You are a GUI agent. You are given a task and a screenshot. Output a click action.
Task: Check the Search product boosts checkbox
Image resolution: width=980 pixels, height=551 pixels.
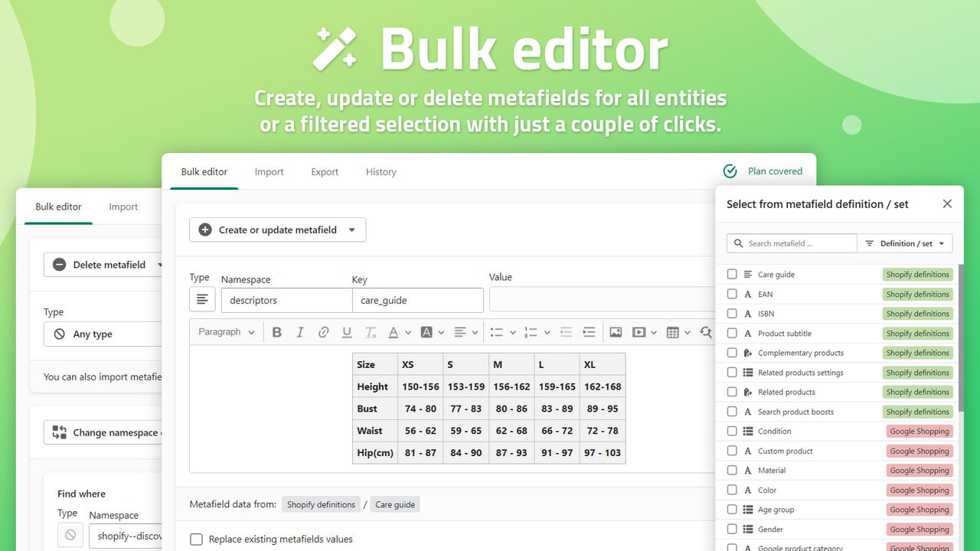(732, 412)
